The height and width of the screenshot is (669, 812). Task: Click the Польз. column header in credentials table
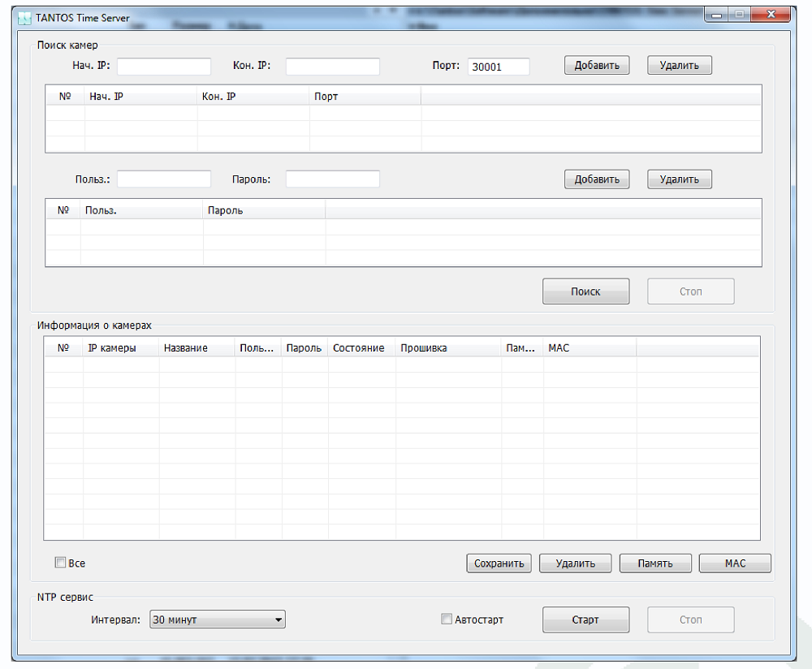pyautogui.click(x=141, y=210)
